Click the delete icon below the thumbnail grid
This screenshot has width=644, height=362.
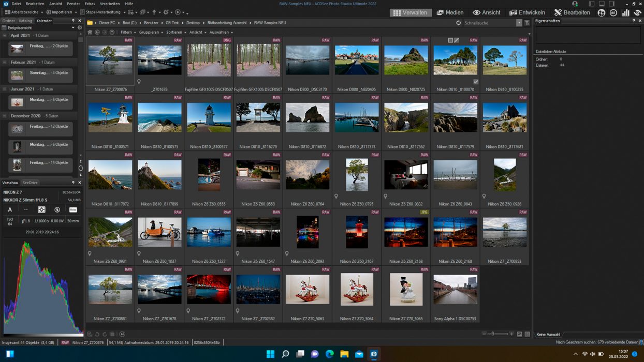pyautogui.click(x=112, y=334)
